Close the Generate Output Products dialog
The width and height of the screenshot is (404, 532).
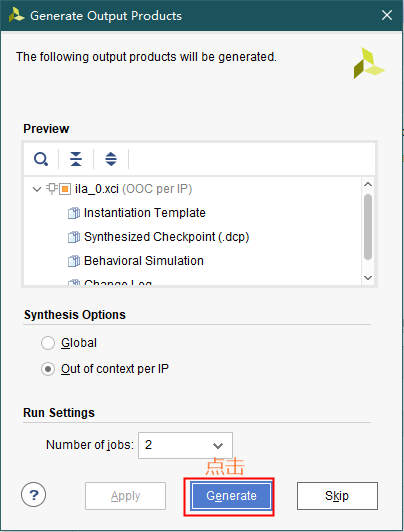387,15
